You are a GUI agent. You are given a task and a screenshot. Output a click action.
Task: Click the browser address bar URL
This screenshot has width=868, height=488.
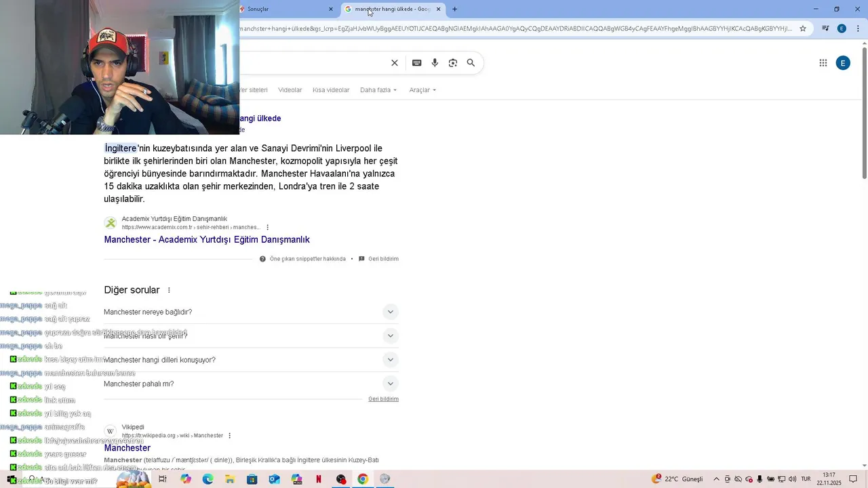pyautogui.click(x=517, y=28)
